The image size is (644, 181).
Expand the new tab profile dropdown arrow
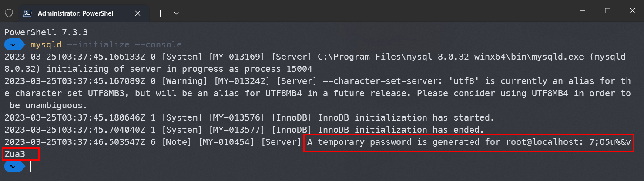point(176,13)
